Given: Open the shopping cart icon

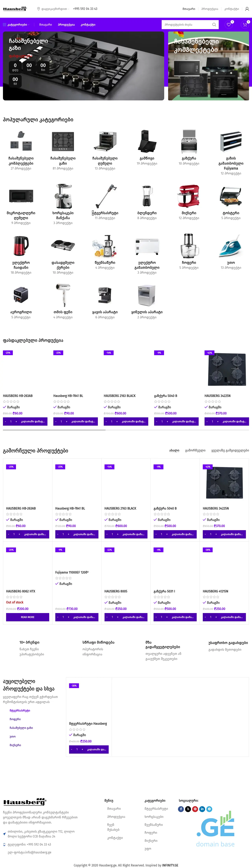Looking at the screenshot, I should tap(245, 25).
